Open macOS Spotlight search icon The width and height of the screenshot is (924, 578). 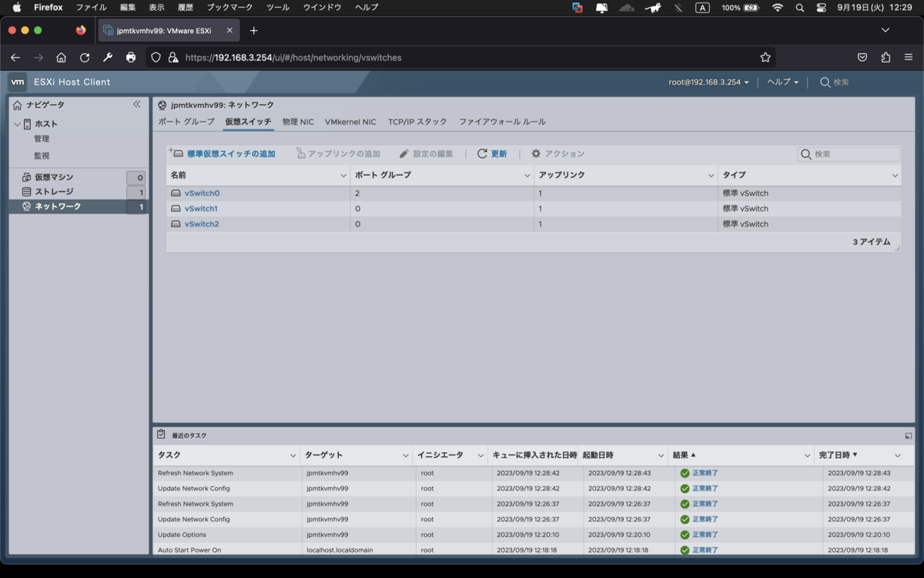pos(800,8)
